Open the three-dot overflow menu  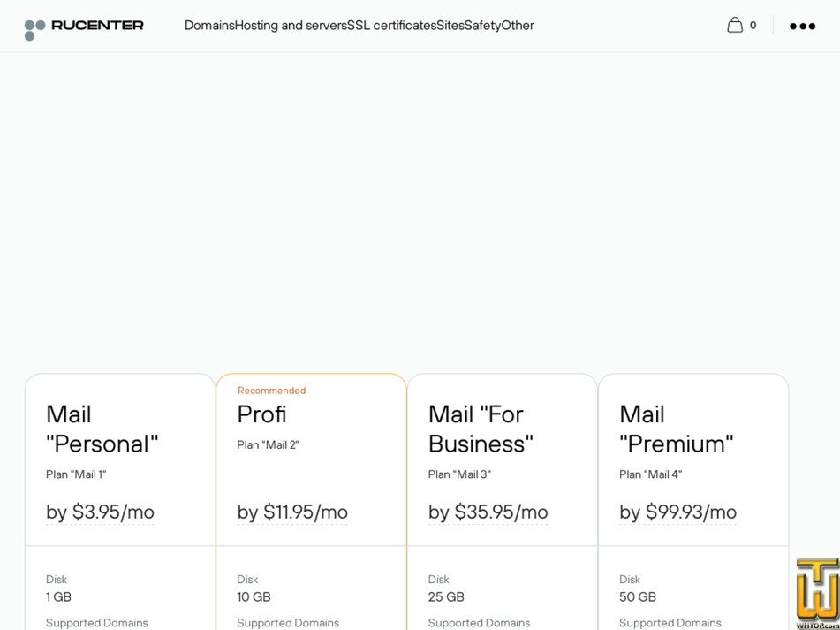(x=802, y=26)
